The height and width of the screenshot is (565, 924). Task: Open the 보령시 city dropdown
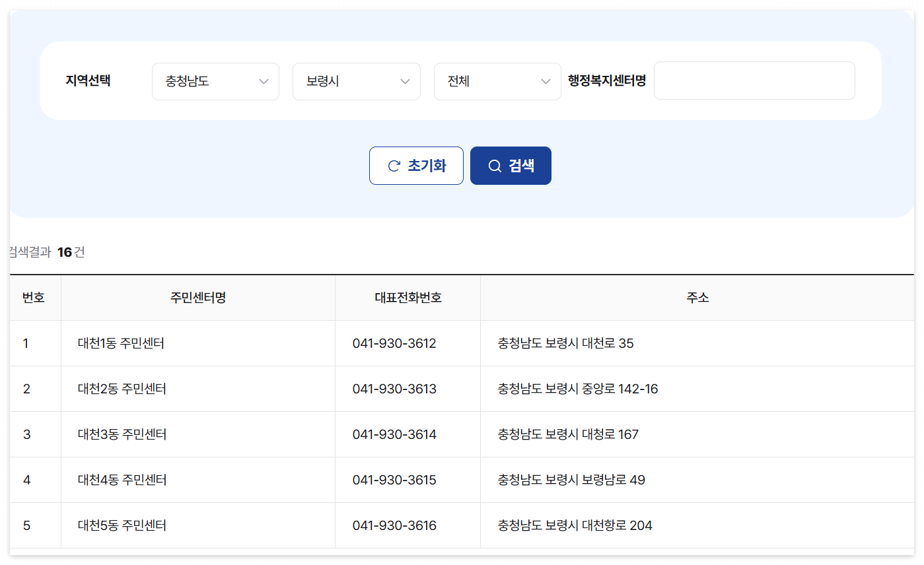pyautogui.click(x=357, y=82)
